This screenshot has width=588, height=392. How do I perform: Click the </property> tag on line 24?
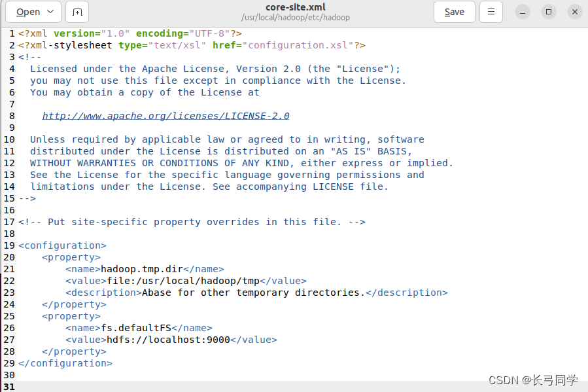click(75, 304)
